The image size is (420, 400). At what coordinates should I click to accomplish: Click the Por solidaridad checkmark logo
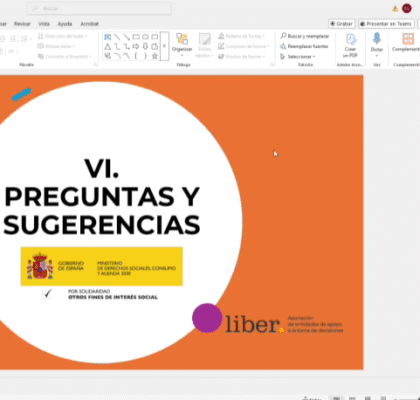100,294
